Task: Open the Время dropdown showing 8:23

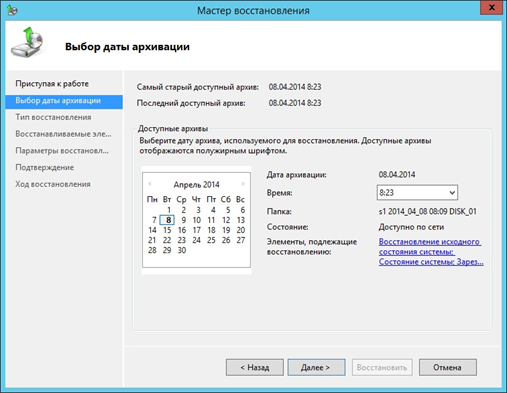Action: pos(417,192)
